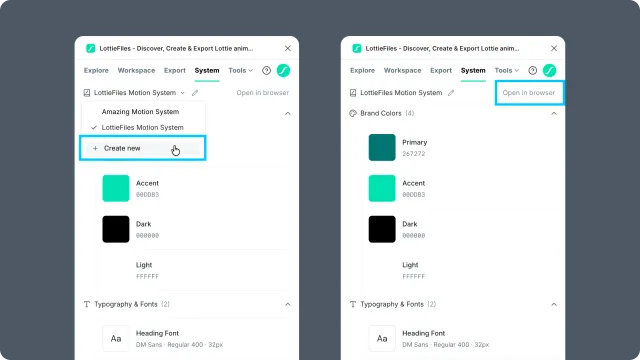Collapse Brand Colors section in right panel
Screen dimensions: 640x360
554,113
